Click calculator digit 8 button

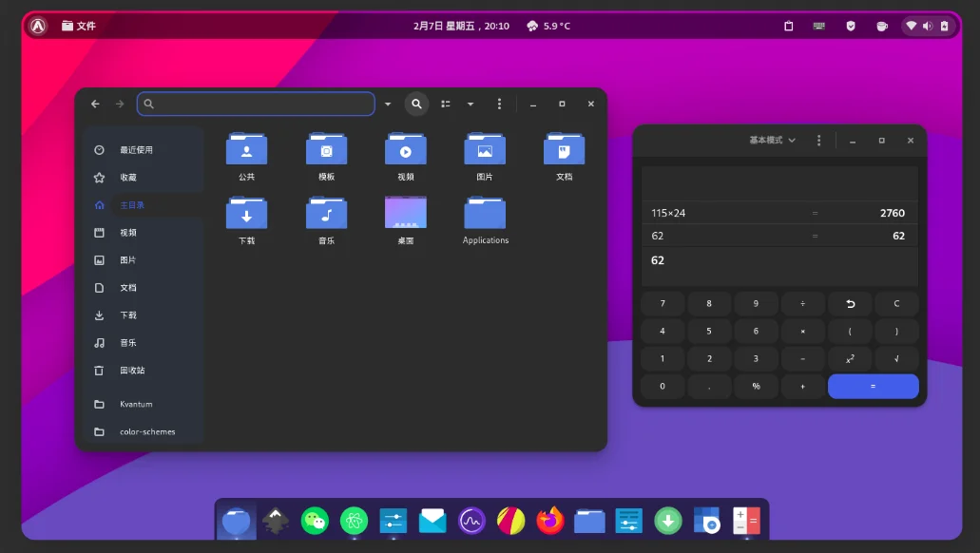(709, 304)
